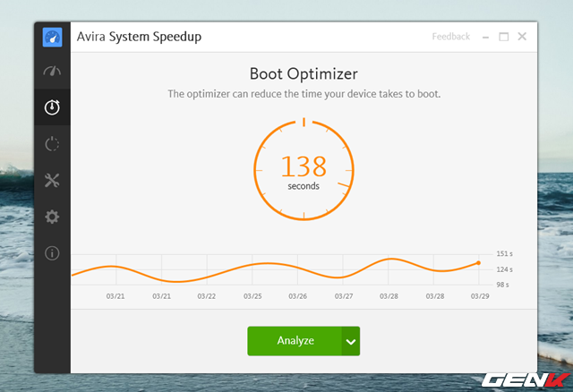Expand the arrow beside Analyze
The height and width of the screenshot is (392, 573).
351,341
